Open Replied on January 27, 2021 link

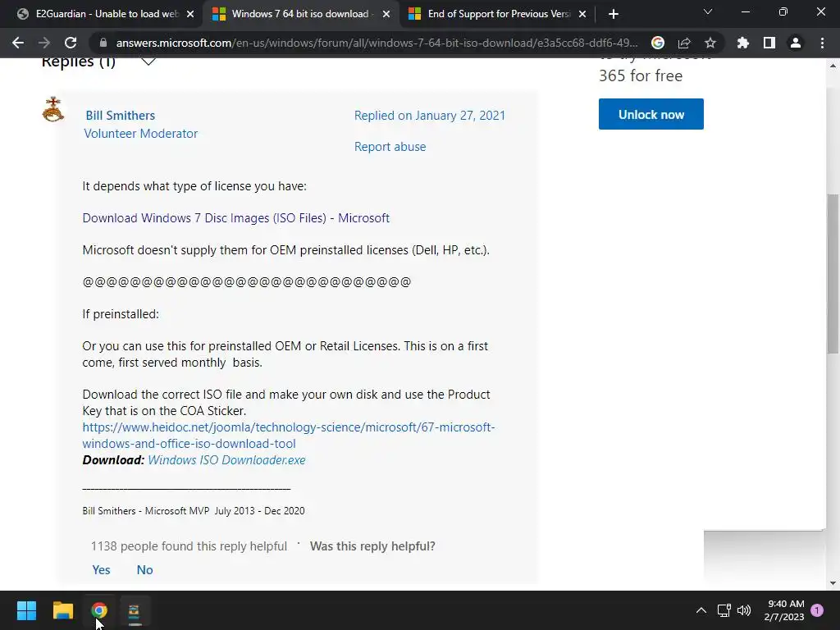click(x=430, y=115)
